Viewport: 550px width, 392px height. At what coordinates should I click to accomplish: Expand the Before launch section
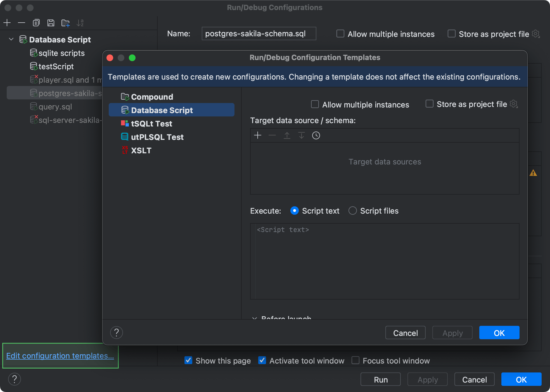tap(255, 319)
